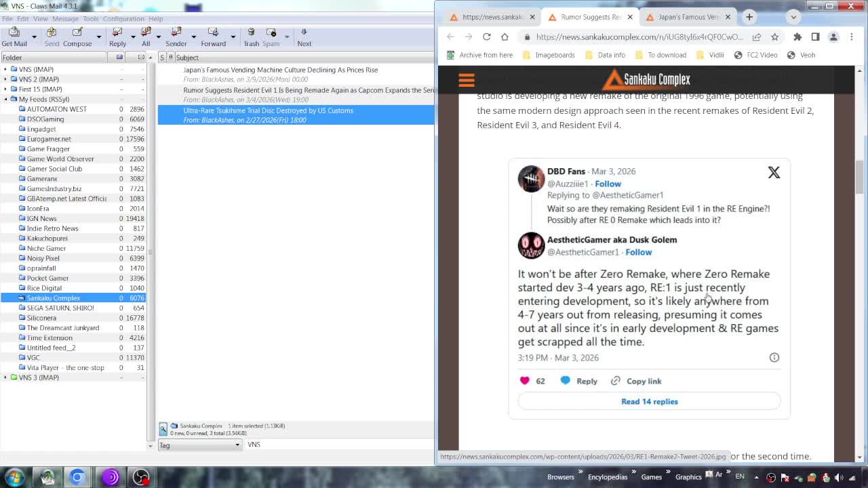The width and height of the screenshot is (868, 488).
Task: Bookmark this page with star icon
Action: [775, 37]
